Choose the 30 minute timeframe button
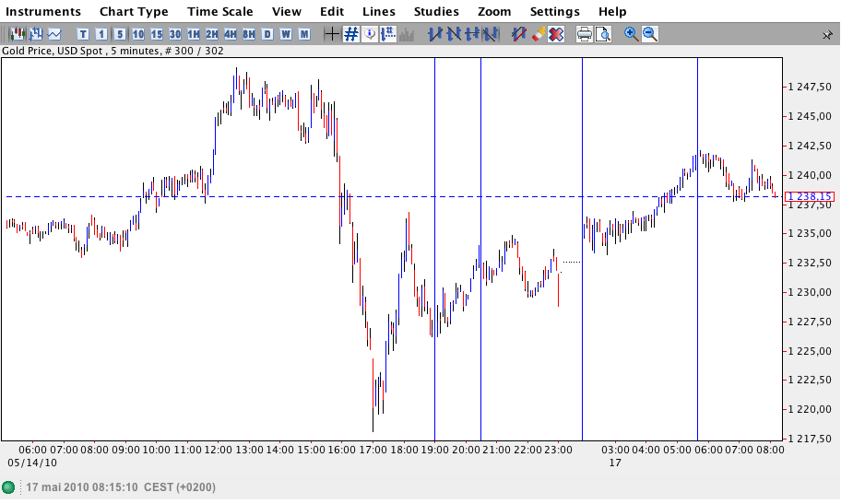 click(175, 34)
